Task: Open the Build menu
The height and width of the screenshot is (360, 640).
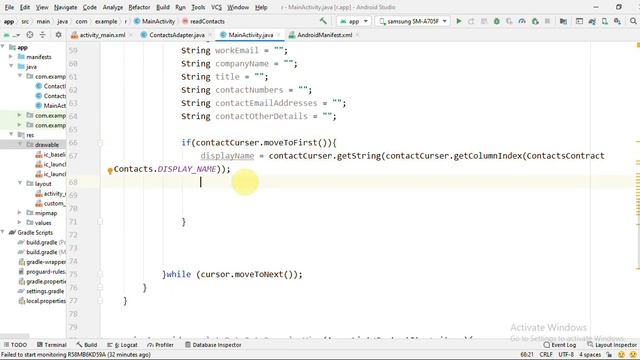Action: tap(163, 7)
